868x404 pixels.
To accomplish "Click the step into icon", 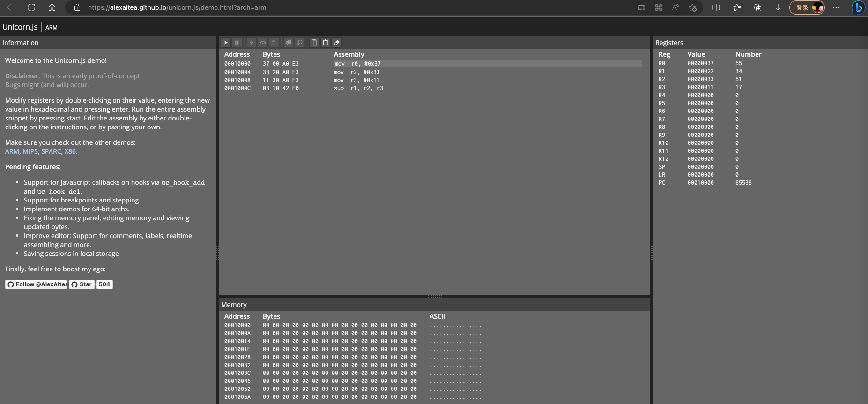I will (252, 43).
